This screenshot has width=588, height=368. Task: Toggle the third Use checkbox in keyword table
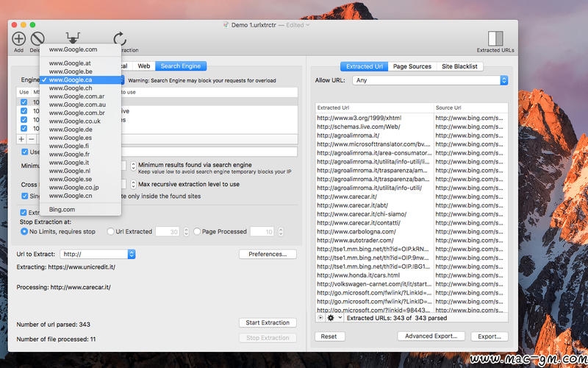(x=24, y=119)
